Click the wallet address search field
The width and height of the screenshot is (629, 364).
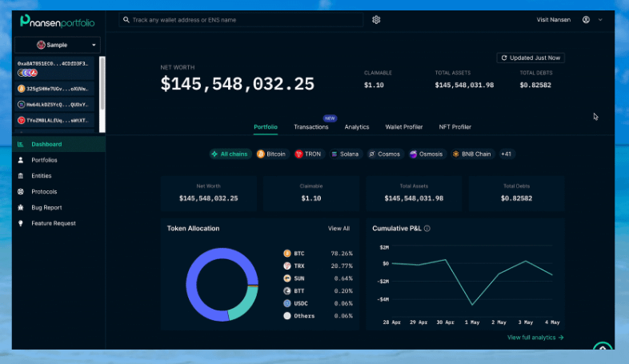pyautogui.click(x=240, y=19)
